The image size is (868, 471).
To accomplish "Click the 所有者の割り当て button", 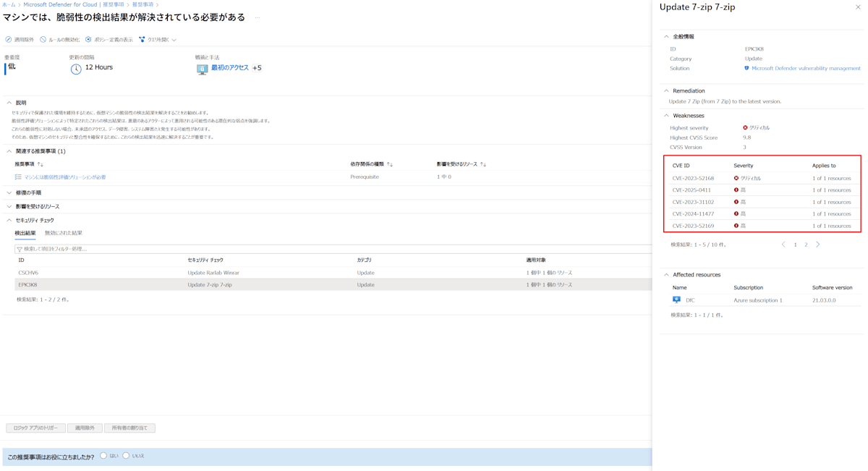I will pyautogui.click(x=129, y=428).
